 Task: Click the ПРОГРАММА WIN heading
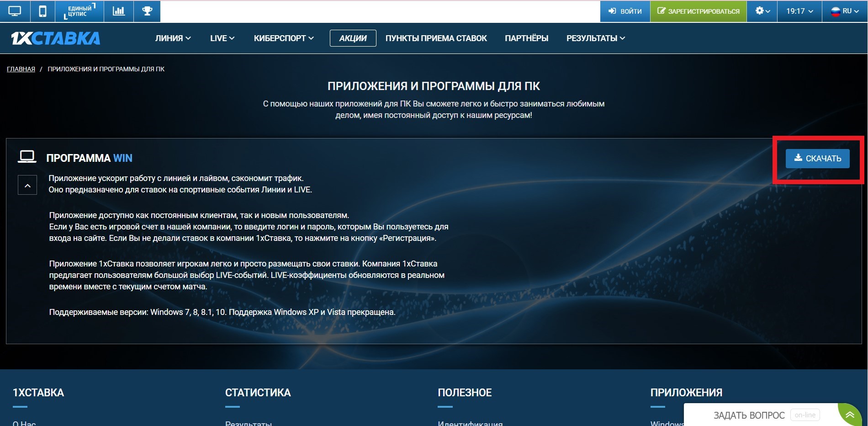click(89, 158)
